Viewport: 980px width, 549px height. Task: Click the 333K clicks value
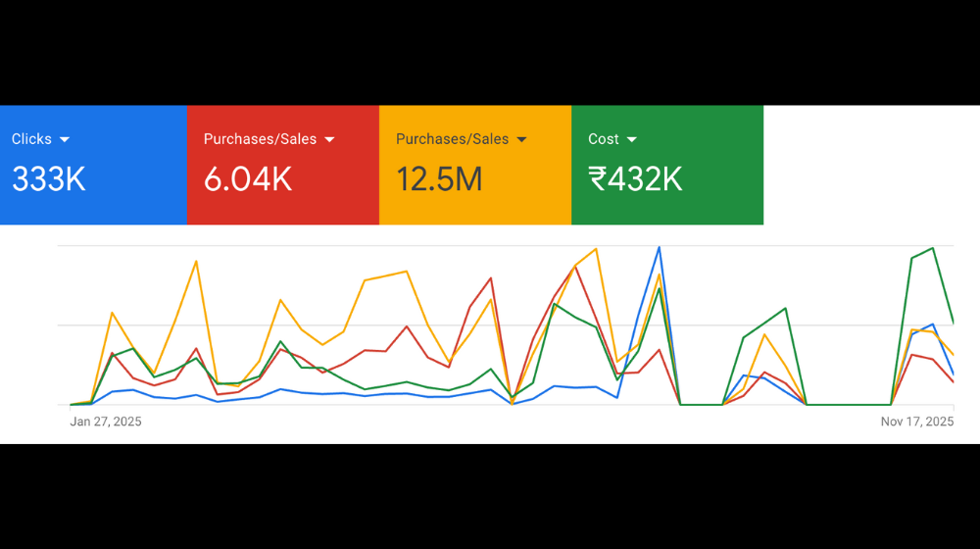[x=49, y=179]
